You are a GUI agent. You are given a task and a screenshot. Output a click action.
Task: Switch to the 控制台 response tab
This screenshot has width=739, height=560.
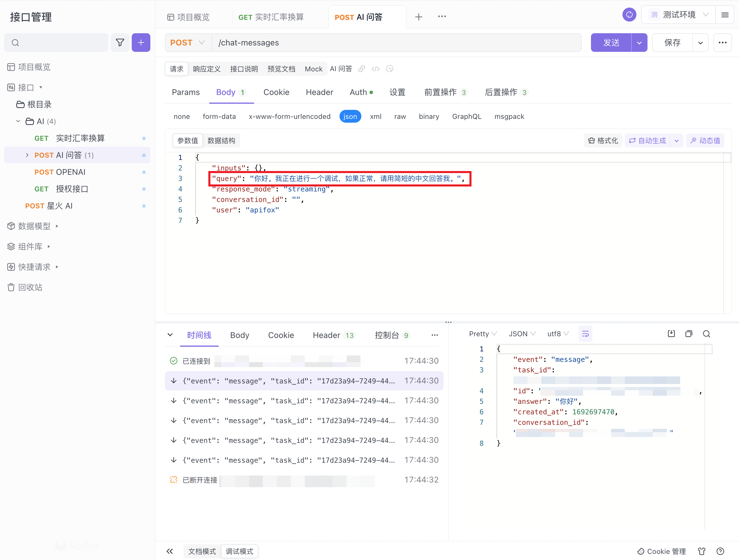387,335
